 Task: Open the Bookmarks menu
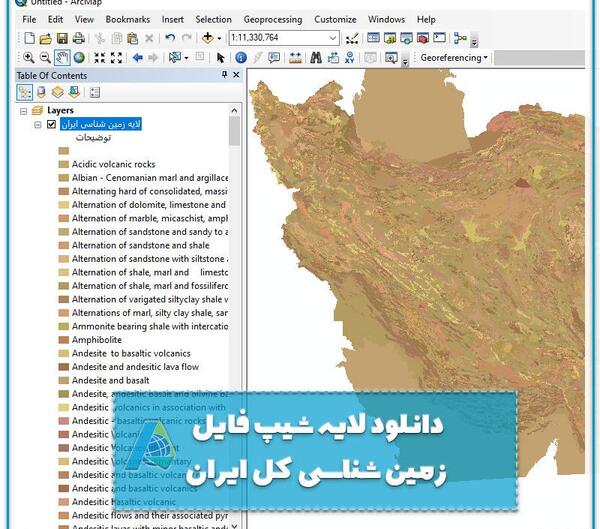point(128,19)
